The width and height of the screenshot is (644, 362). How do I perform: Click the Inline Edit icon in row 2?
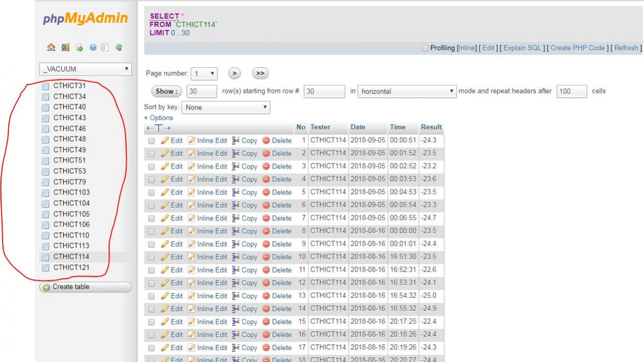tap(191, 153)
